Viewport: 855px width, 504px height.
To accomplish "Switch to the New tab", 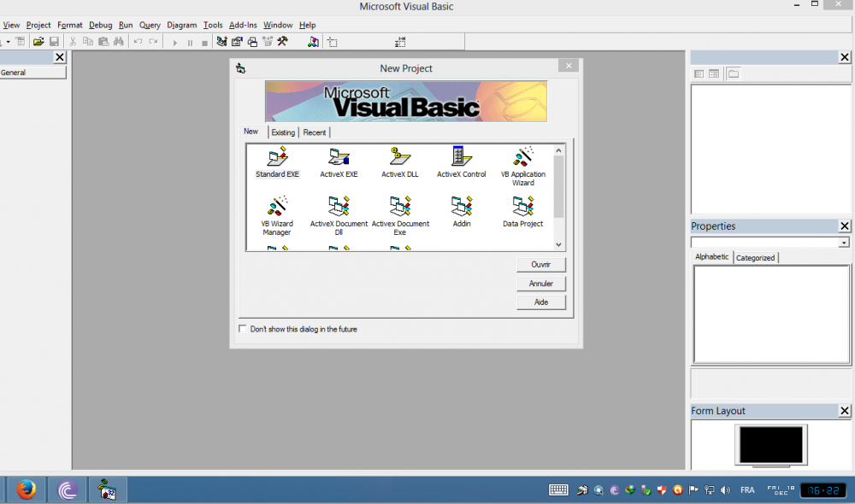I will pyautogui.click(x=251, y=132).
